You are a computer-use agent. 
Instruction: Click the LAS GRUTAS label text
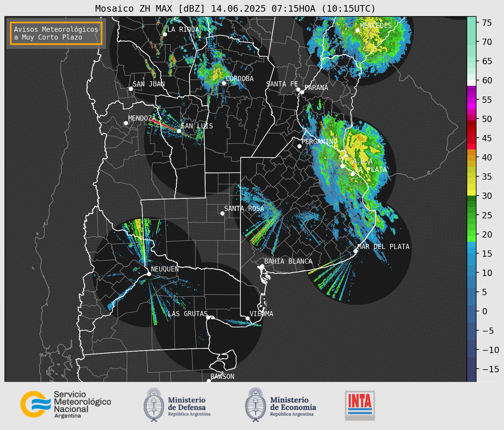188,314
